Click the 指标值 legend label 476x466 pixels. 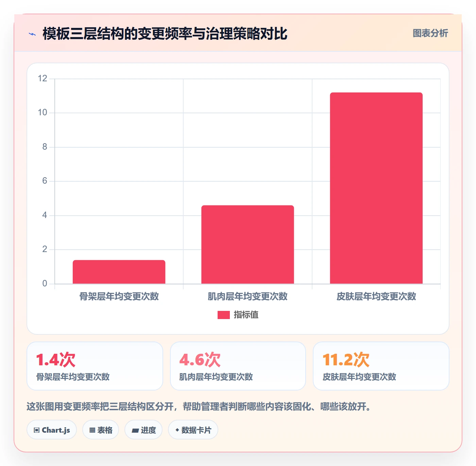[246, 315]
